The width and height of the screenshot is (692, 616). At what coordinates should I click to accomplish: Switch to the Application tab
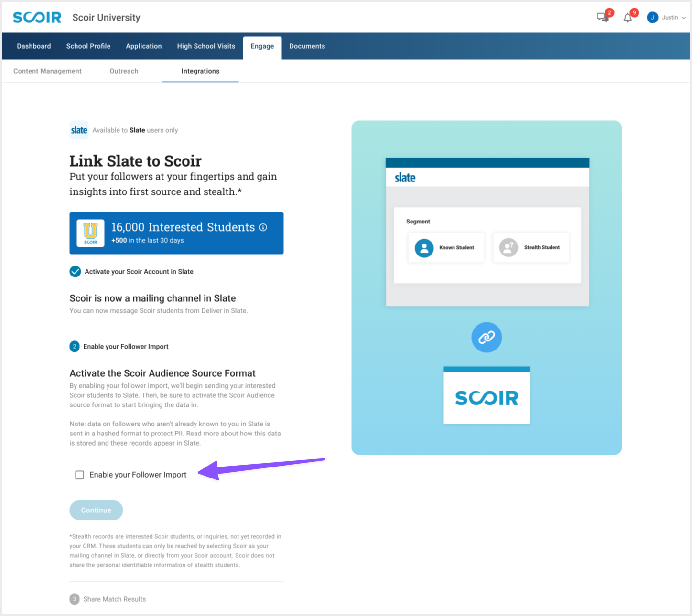pyautogui.click(x=144, y=46)
